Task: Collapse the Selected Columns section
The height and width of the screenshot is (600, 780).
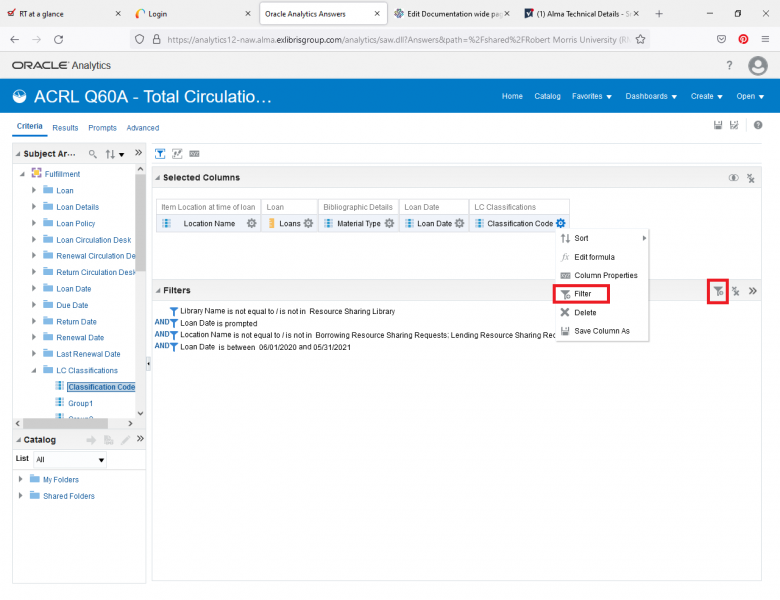Action: coord(158,178)
